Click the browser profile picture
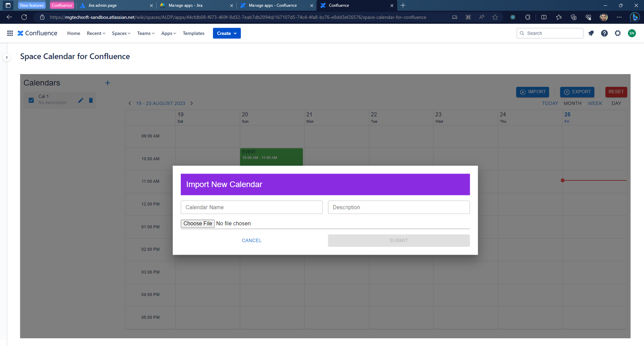This screenshot has height=346, width=644. click(604, 17)
